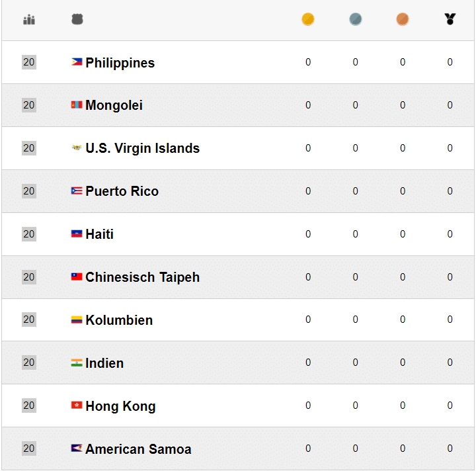This screenshot has width=476, height=471.
Task: Click the rank 20 badge for Mongolei
Action: [29, 105]
